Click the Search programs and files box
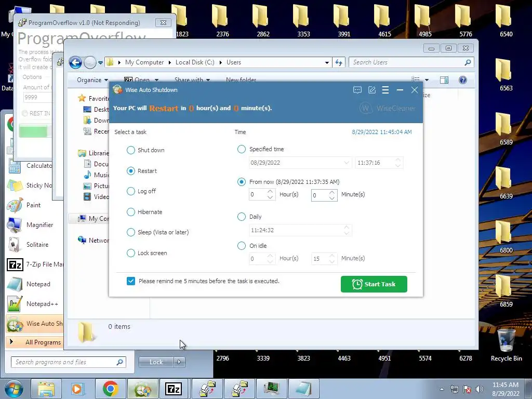 pyautogui.click(x=68, y=362)
